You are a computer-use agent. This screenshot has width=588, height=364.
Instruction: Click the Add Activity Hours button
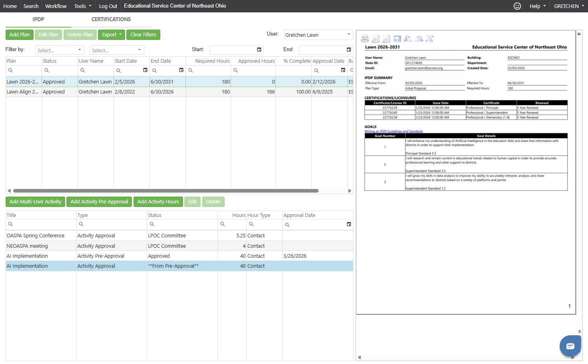pyautogui.click(x=158, y=202)
